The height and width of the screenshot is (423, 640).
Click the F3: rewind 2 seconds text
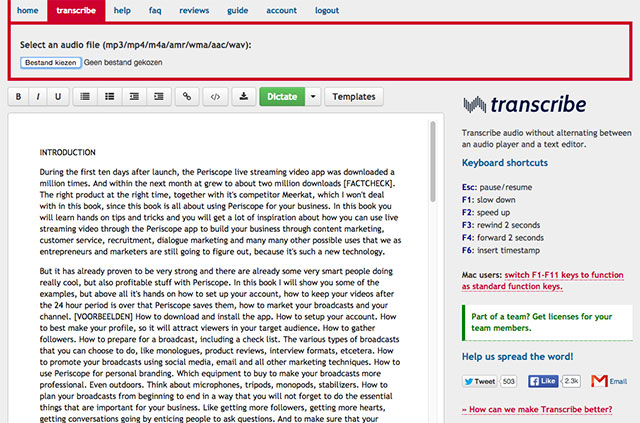(501, 225)
